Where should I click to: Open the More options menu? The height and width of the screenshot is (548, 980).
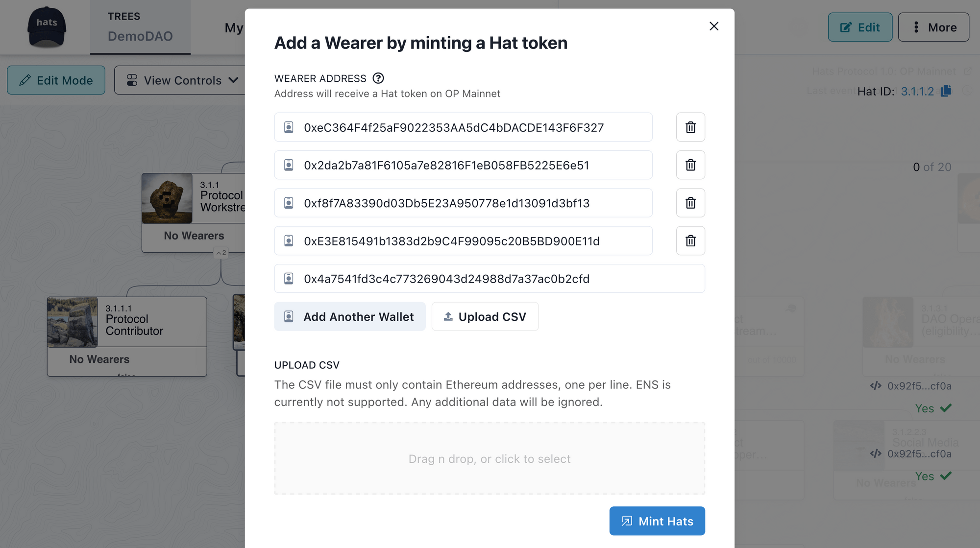click(x=933, y=27)
